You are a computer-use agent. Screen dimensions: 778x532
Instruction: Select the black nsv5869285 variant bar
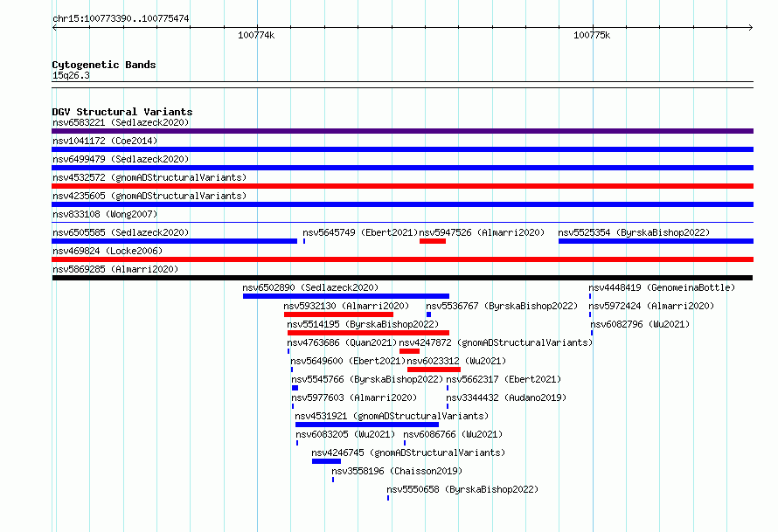point(402,278)
